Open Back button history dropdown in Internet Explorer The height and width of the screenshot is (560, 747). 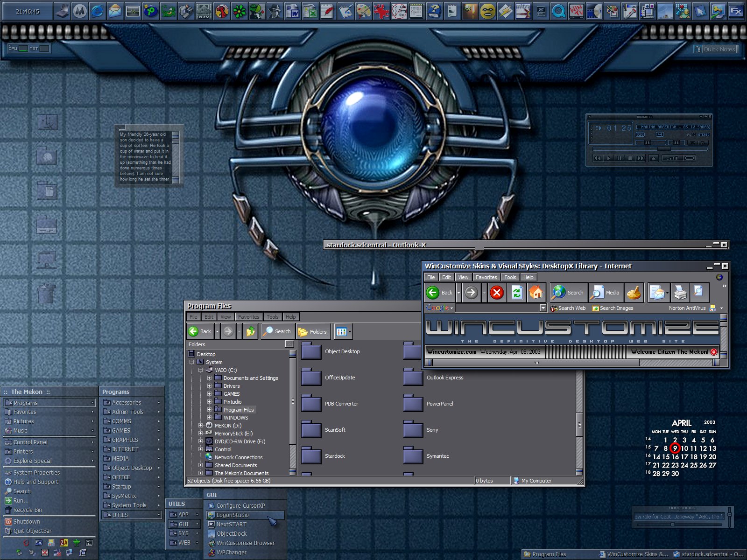tap(458, 293)
